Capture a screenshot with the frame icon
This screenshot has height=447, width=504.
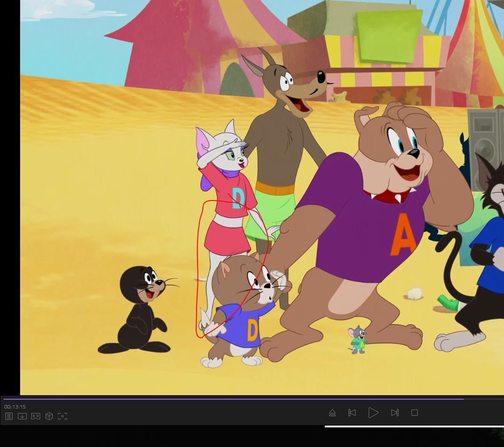pos(63,416)
